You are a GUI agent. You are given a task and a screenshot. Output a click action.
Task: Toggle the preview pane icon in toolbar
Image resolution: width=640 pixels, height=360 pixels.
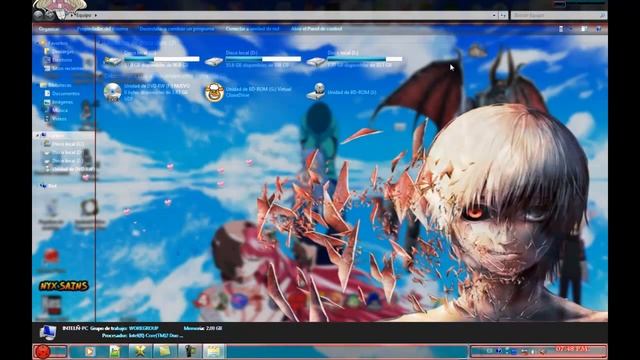click(x=584, y=29)
